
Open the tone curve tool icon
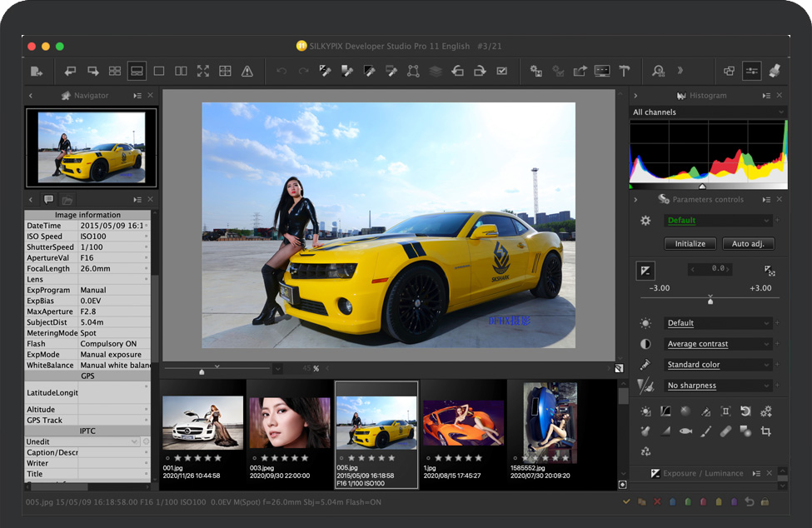pyautogui.click(x=665, y=411)
